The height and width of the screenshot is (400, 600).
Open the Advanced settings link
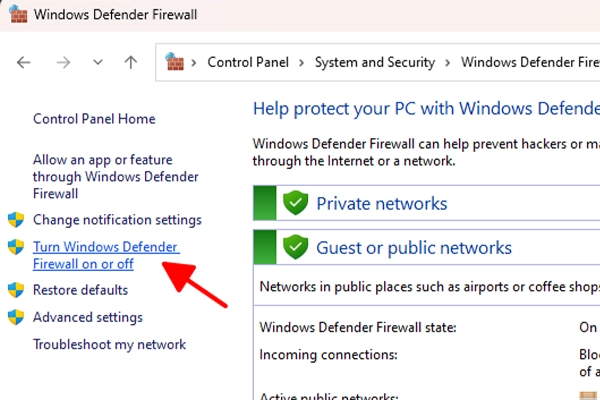[88, 317]
